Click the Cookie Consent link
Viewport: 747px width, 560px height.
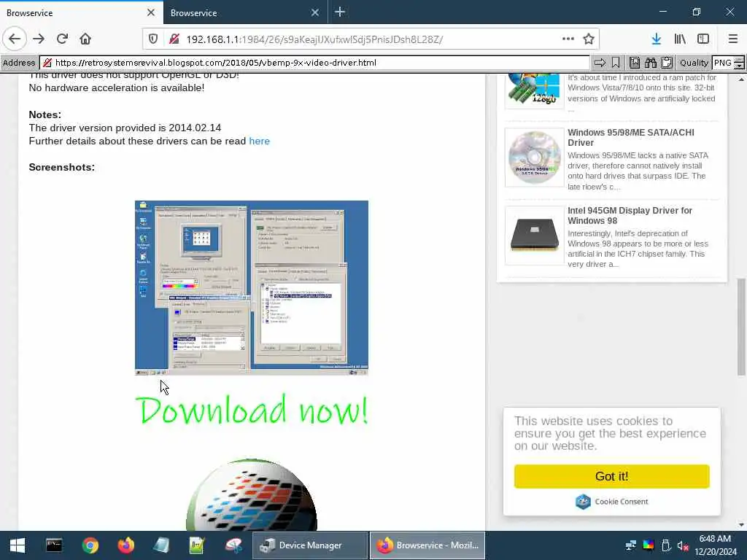[x=622, y=502]
